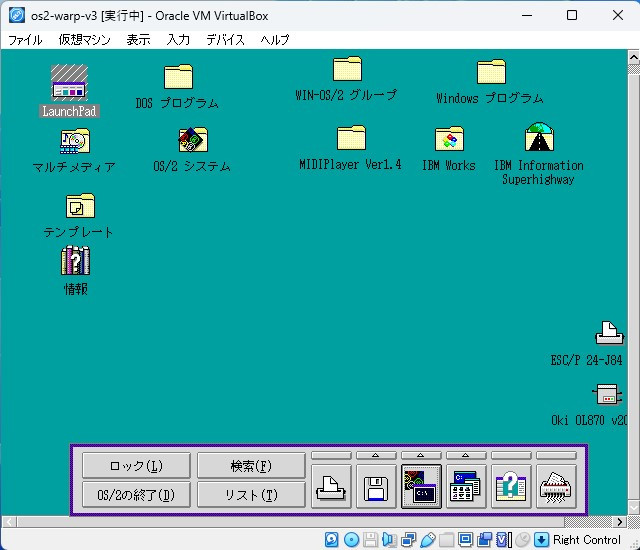640x550 pixels.
Task: Open drawer above the system setup icon
Action: pyautogui.click(x=466, y=455)
